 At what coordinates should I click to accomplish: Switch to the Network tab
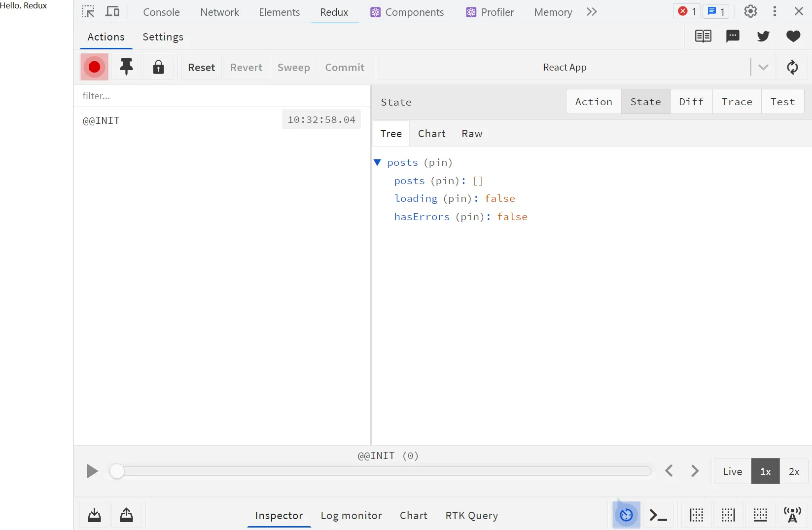(x=219, y=12)
